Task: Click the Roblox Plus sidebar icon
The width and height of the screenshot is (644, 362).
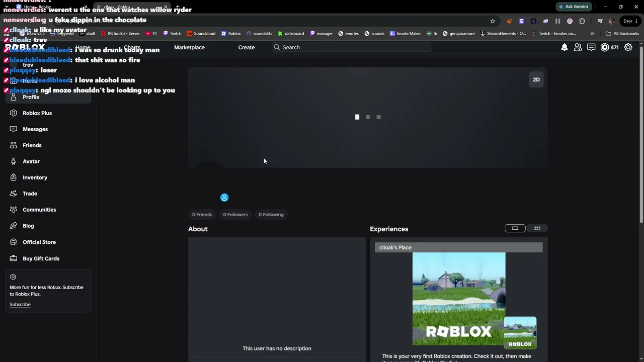Action: (x=13, y=113)
